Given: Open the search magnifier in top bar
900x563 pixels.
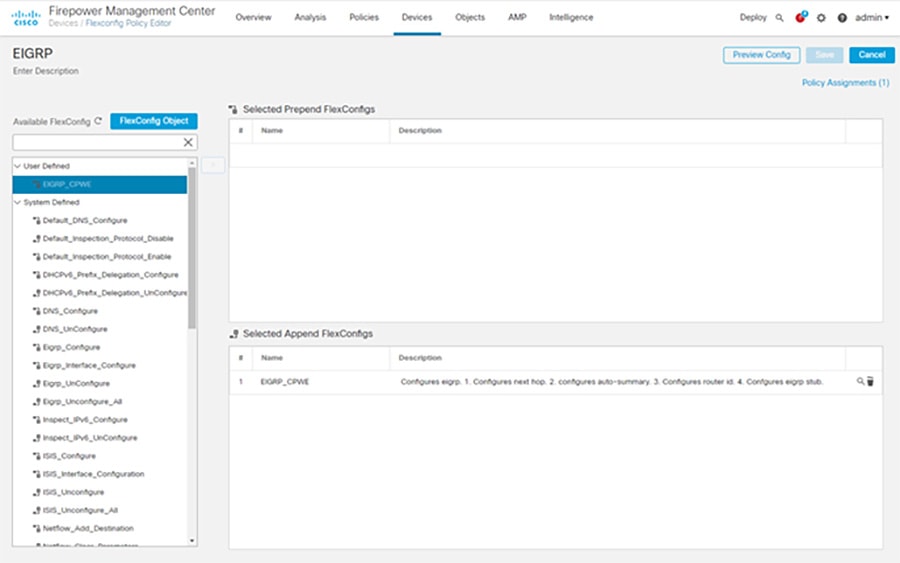Looking at the screenshot, I should 779,18.
